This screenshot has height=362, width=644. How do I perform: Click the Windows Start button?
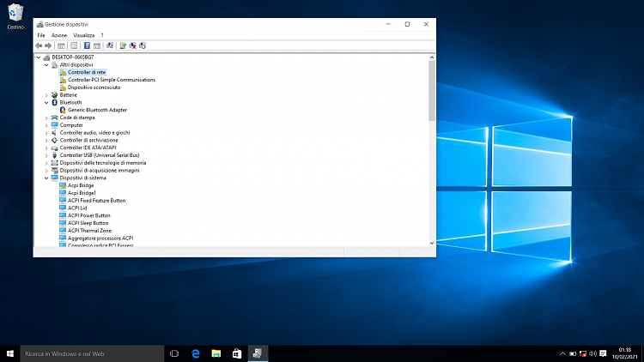(x=9, y=353)
